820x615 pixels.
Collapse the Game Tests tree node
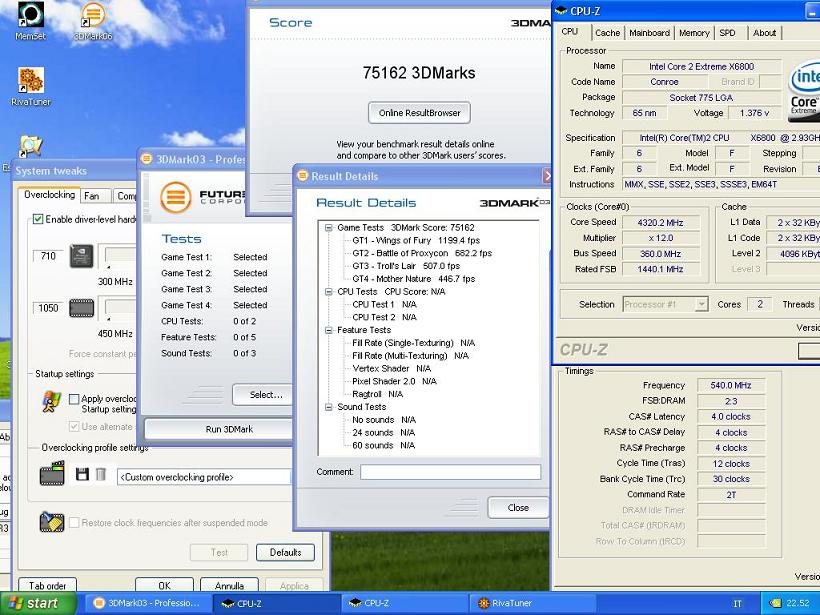(328, 227)
